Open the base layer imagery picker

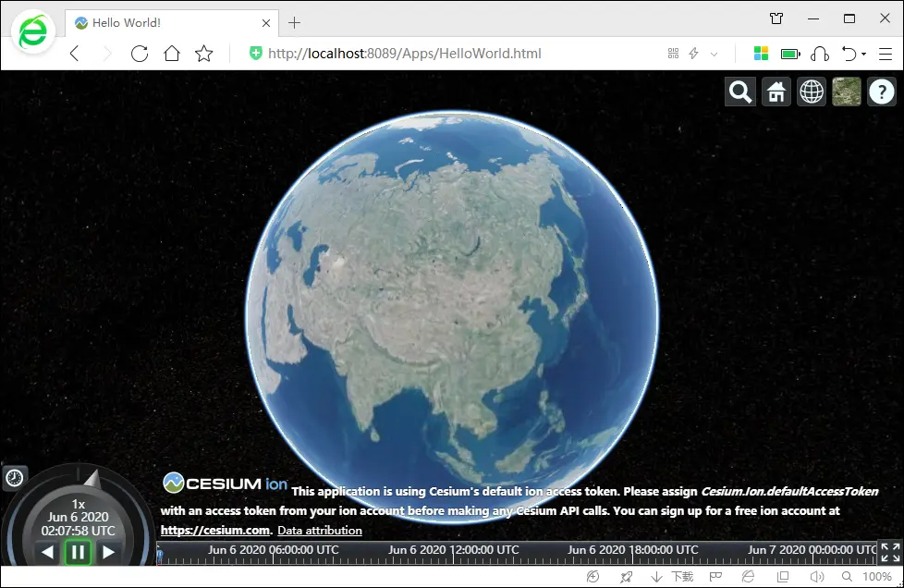(x=847, y=92)
